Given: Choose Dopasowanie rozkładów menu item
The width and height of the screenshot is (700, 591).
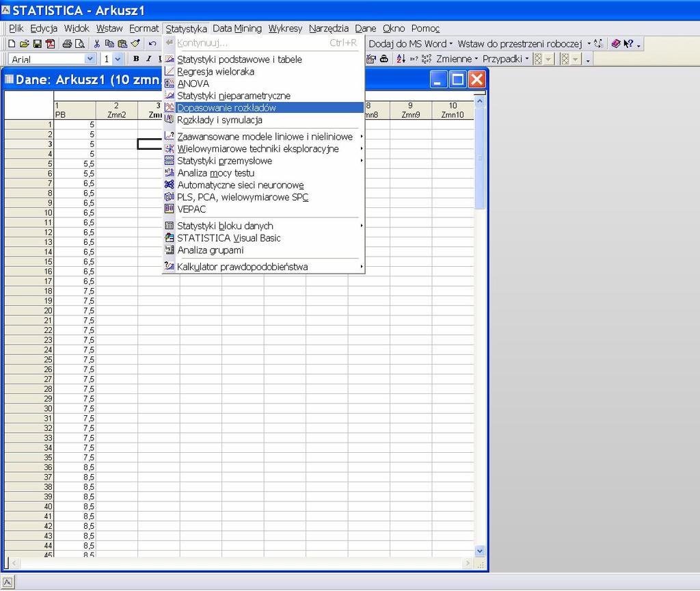Looking at the screenshot, I should point(263,107).
